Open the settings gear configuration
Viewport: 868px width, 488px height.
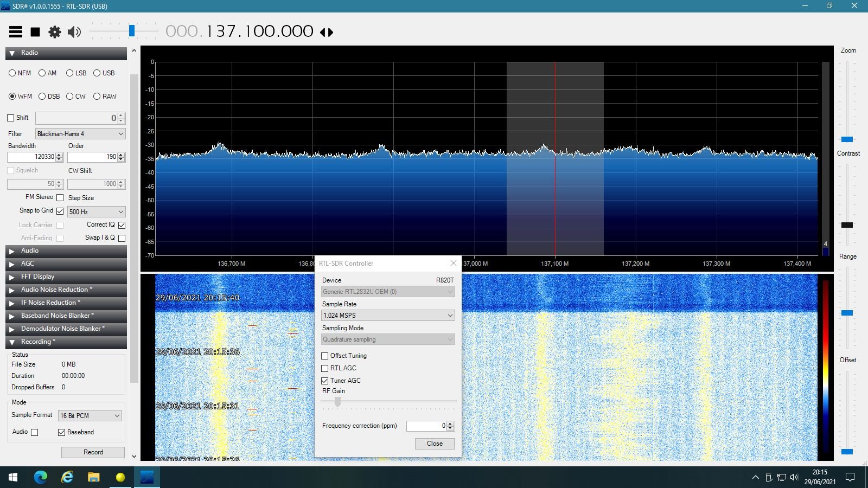point(55,32)
